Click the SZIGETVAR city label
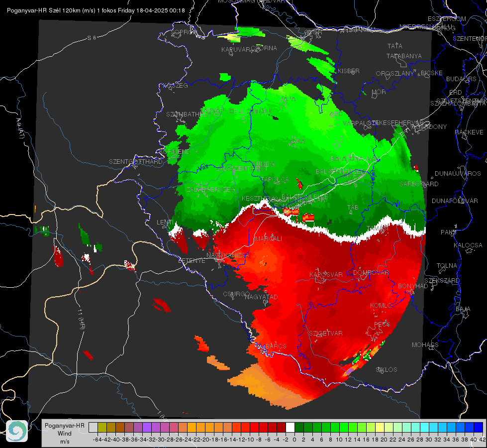Viewport: 487px width, 448px height. (x=326, y=334)
